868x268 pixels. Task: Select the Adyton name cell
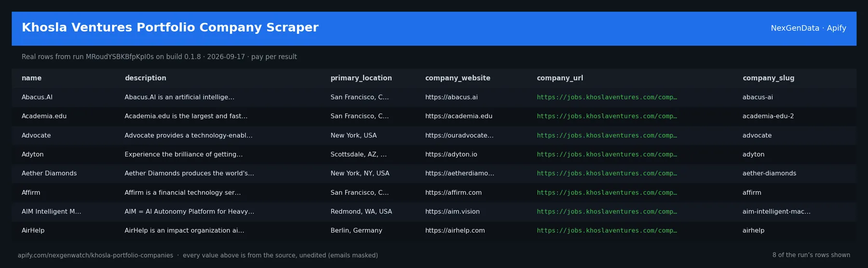point(32,154)
